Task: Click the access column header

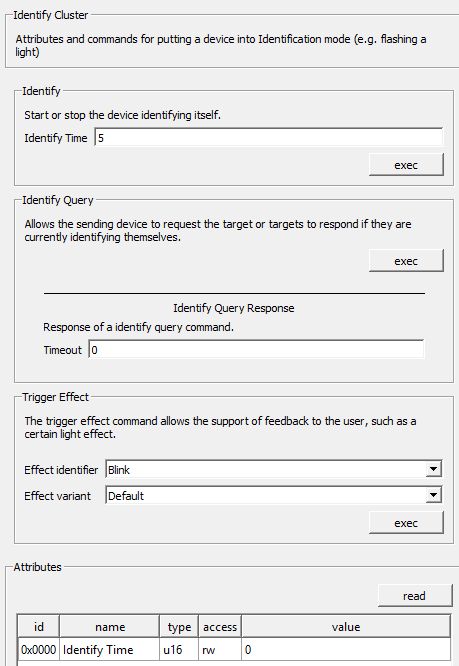Action: point(220,627)
